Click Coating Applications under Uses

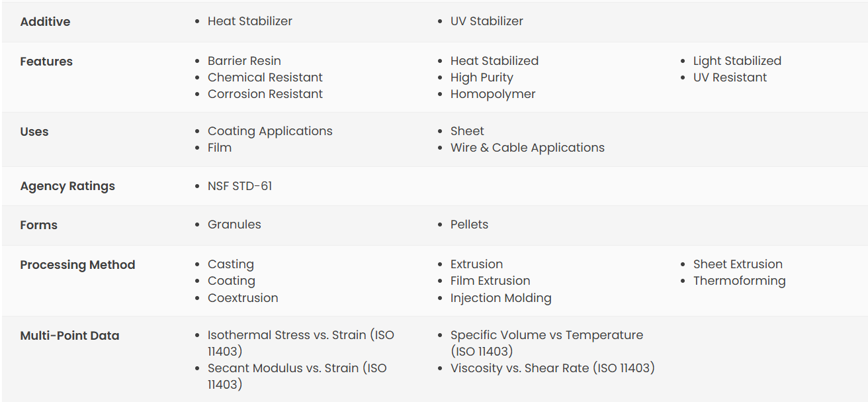[270, 131]
